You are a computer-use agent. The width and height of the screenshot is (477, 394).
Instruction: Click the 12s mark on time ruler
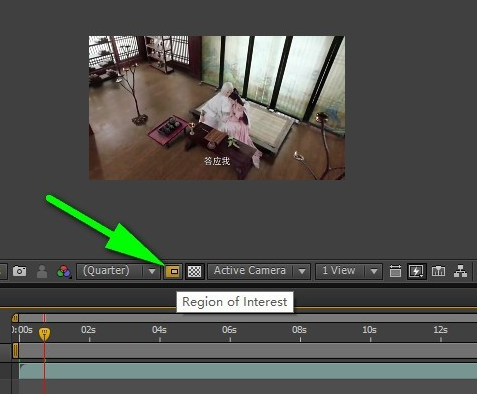(440, 330)
